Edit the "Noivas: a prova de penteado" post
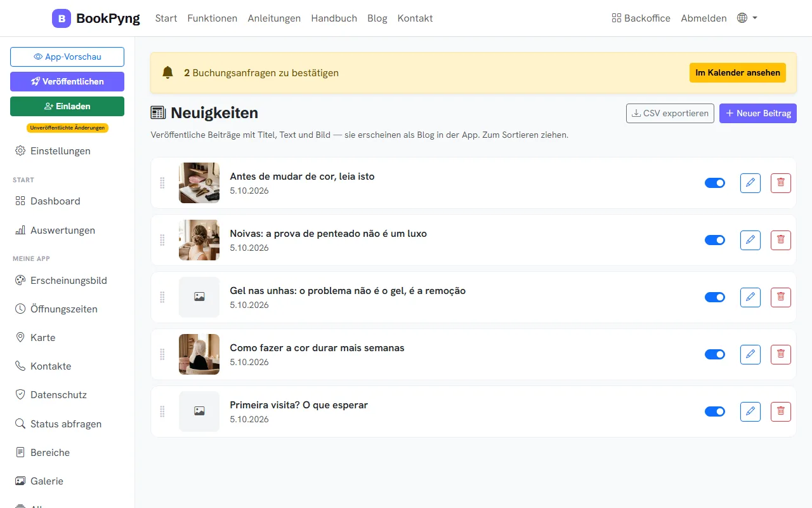 [750, 240]
